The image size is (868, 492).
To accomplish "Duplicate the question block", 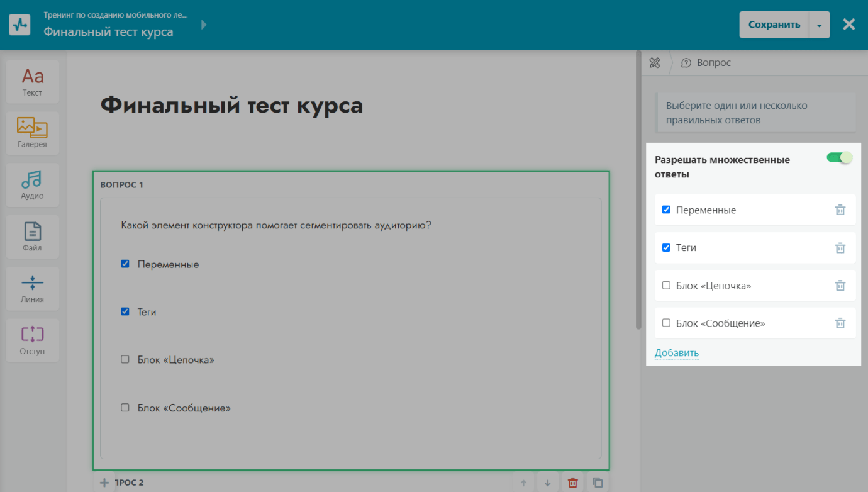I will click(x=598, y=483).
